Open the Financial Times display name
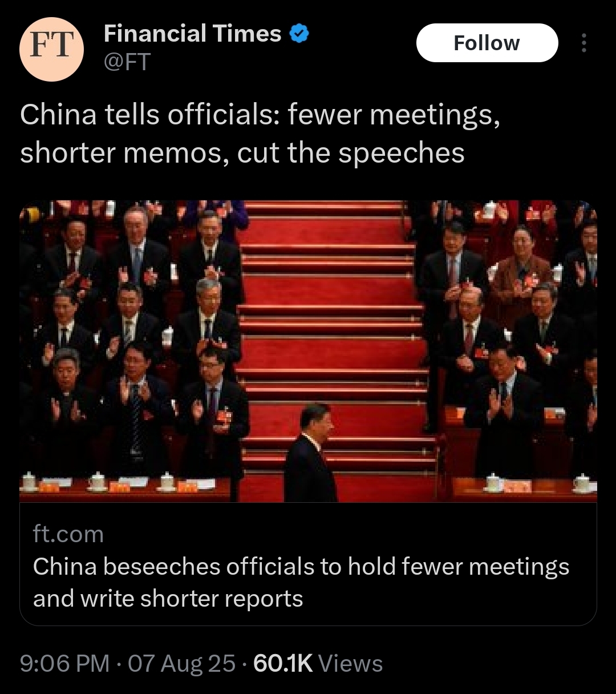The image size is (616, 694). pos(192,34)
